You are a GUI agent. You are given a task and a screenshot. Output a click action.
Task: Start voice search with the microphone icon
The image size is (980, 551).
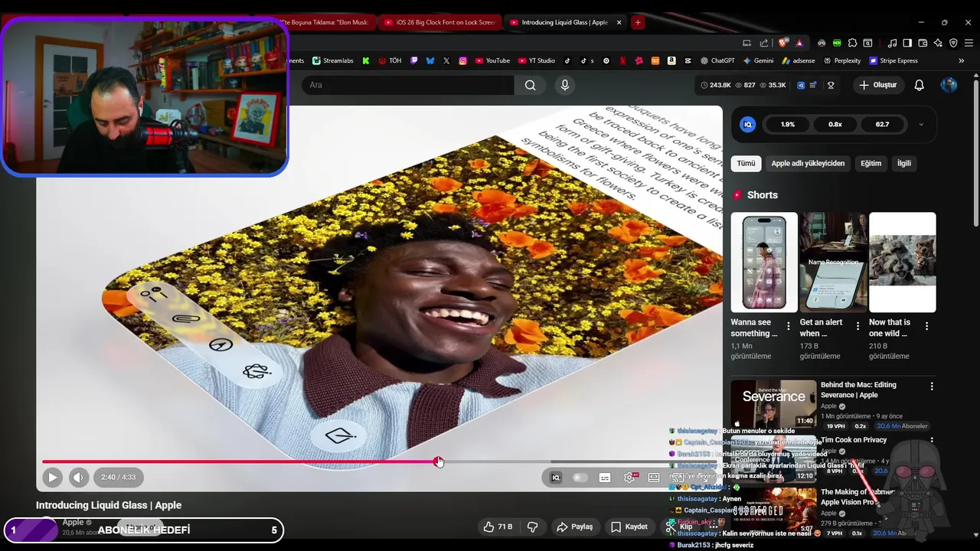pos(565,85)
